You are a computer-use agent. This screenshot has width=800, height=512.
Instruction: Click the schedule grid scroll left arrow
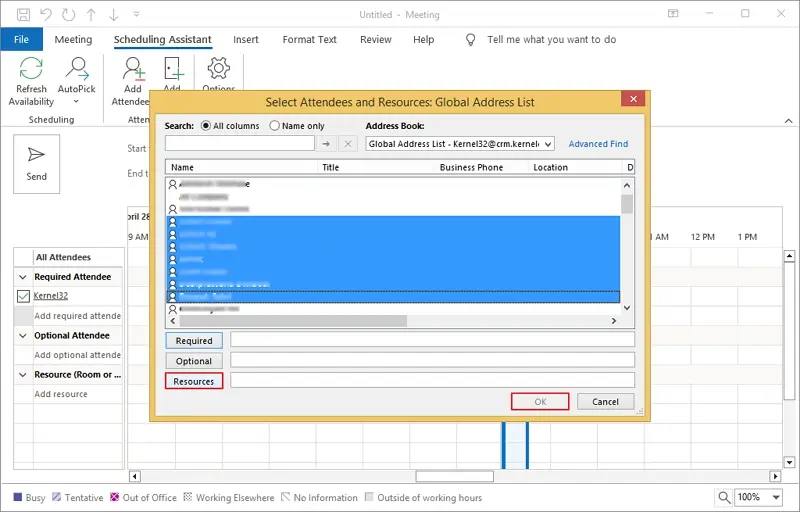pyautogui.click(x=134, y=476)
